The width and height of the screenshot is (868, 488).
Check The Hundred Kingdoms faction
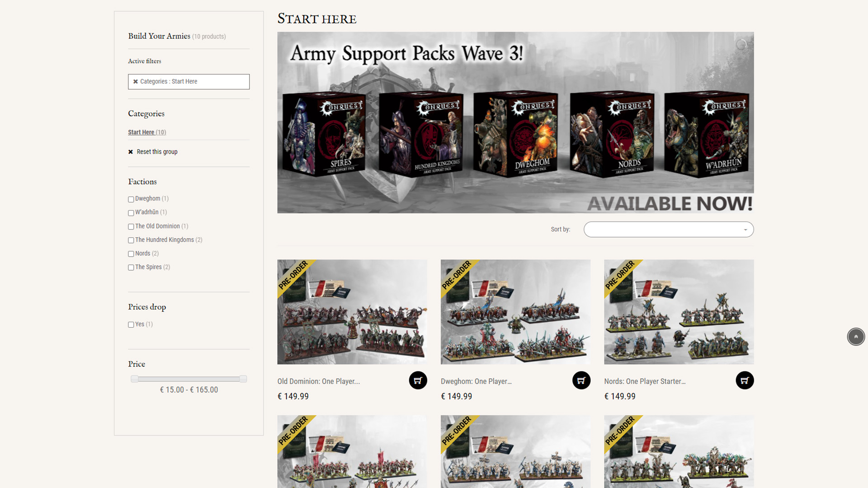[131, 240]
